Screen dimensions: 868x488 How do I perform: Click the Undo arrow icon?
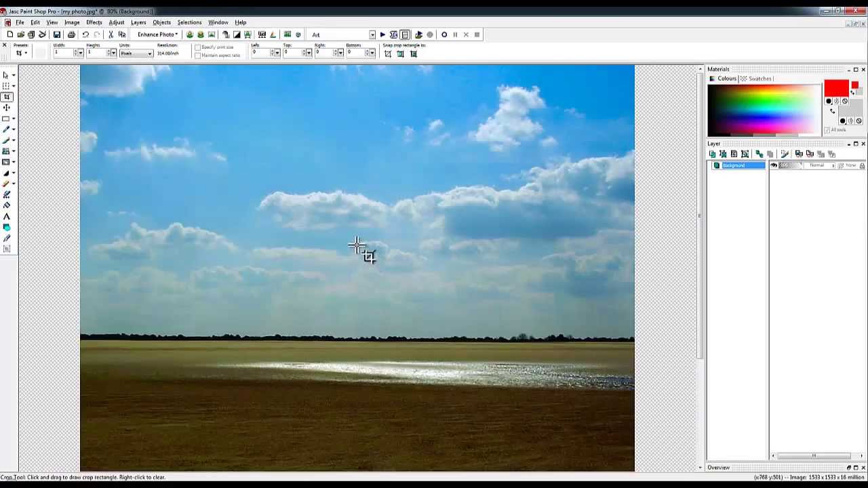(85, 35)
